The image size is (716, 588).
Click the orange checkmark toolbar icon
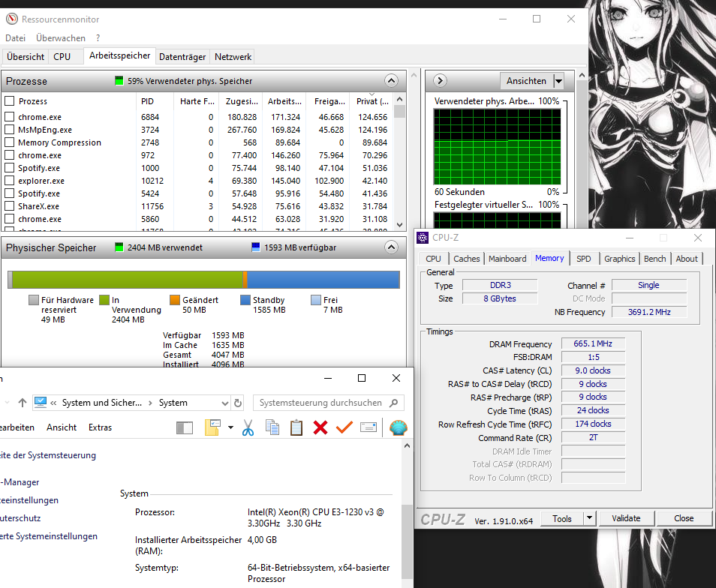point(343,427)
